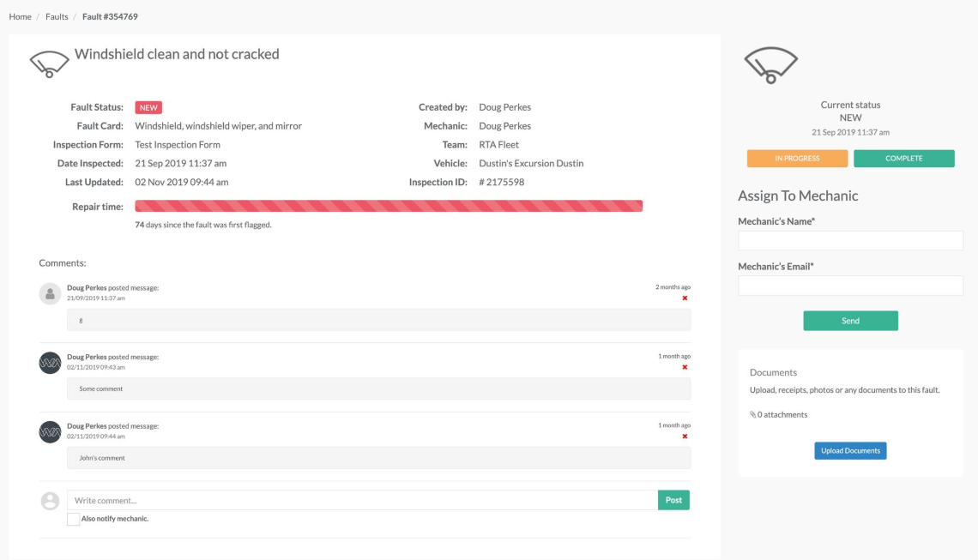Click the Upload Documents button
Image resolution: width=978 pixels, height=560 pixels.
click(x=850, y=451)
